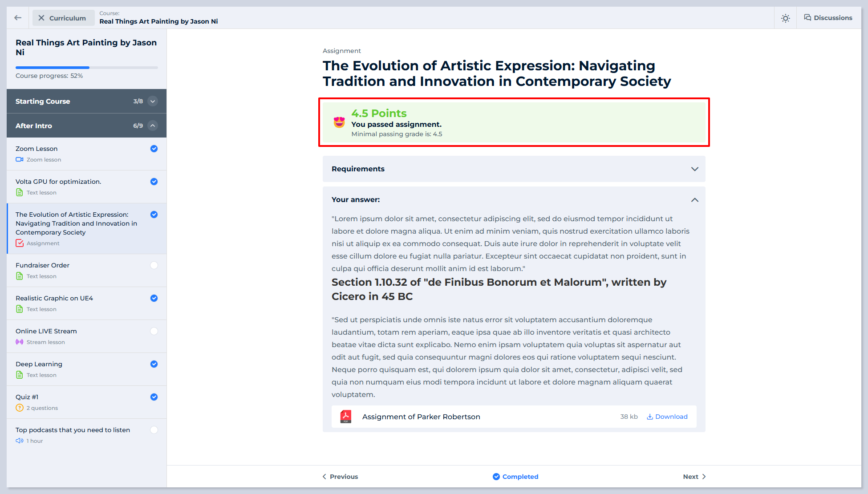Toggle Online LIVE Stream completion circle

pyautogui.click(x=154, y=331)
